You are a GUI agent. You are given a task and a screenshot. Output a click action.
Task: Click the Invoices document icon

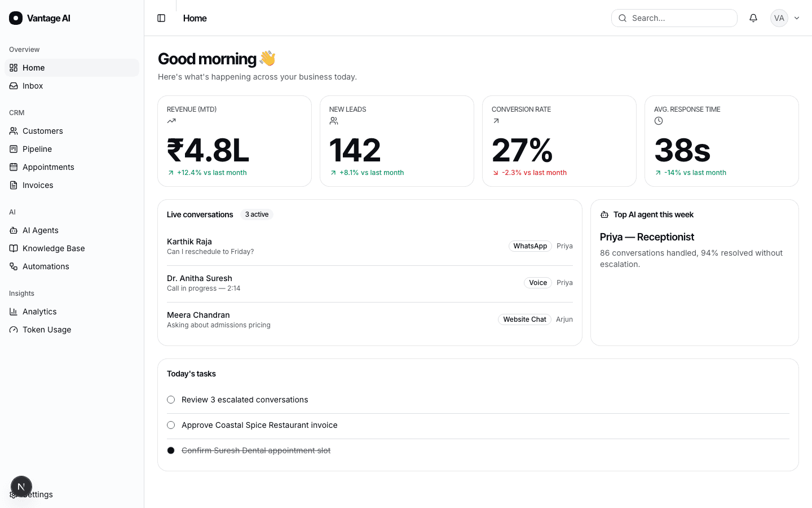pos(14,185)
